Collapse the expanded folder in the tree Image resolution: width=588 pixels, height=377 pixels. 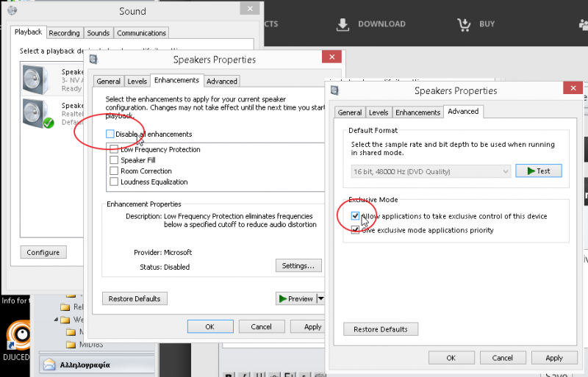tap(56, 320)
